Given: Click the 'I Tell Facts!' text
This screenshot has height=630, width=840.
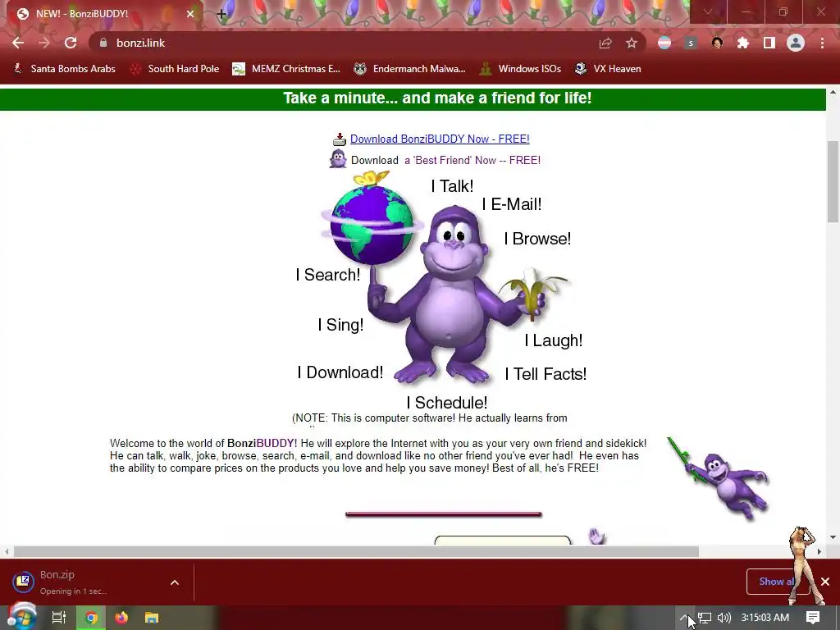Looking at the screenshot, I should pos(546,374).
